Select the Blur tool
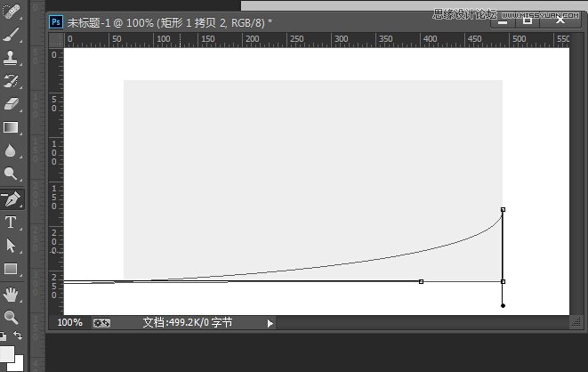This screenshot has height=372, width=588. (11, 150)
